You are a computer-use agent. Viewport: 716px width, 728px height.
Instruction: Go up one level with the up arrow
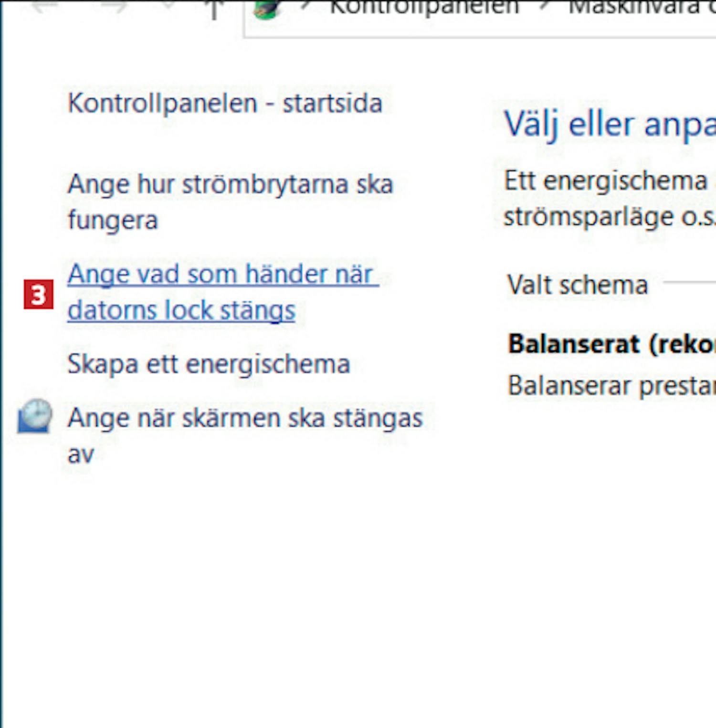(x=214, y=9)
